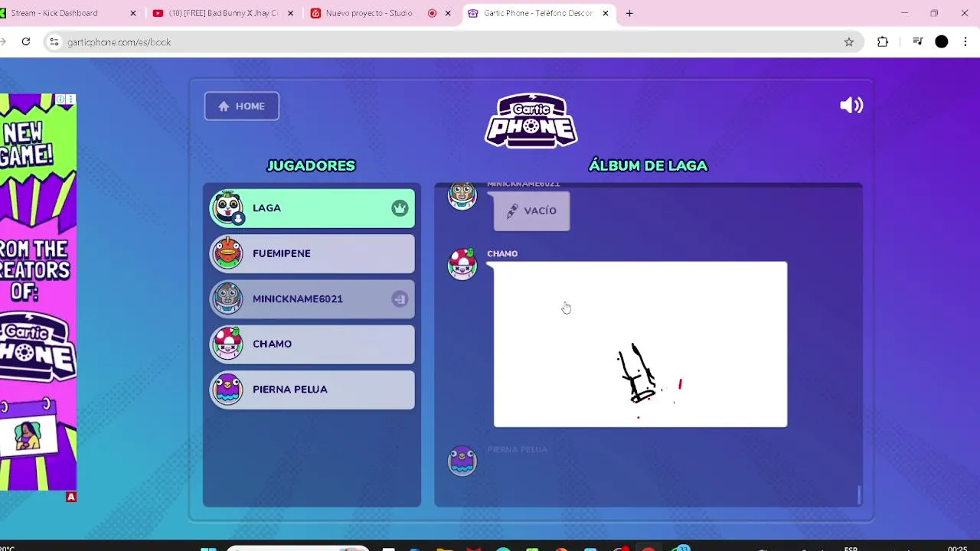
Task: Close the Kick Dashboard tab
Action: click(133, 13)
